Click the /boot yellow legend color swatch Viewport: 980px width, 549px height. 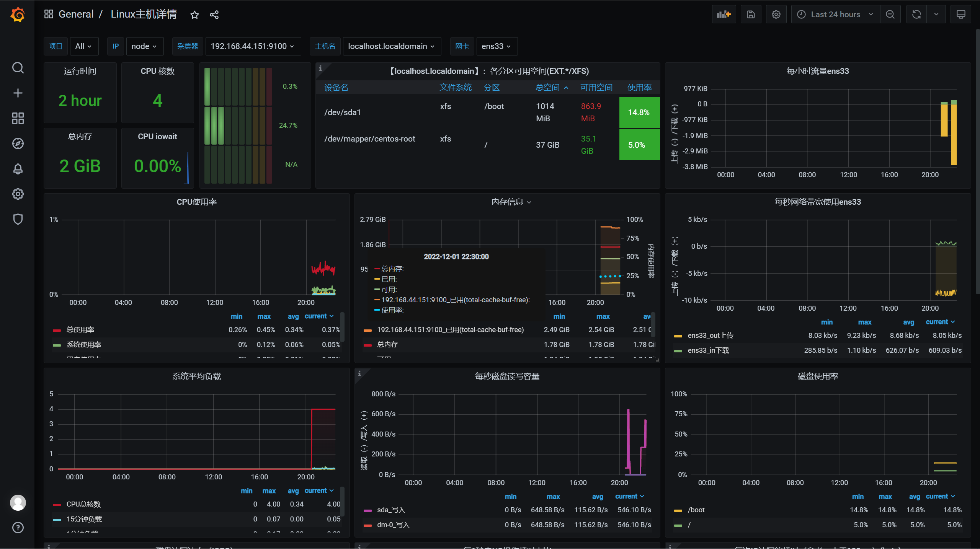point(678,510)
